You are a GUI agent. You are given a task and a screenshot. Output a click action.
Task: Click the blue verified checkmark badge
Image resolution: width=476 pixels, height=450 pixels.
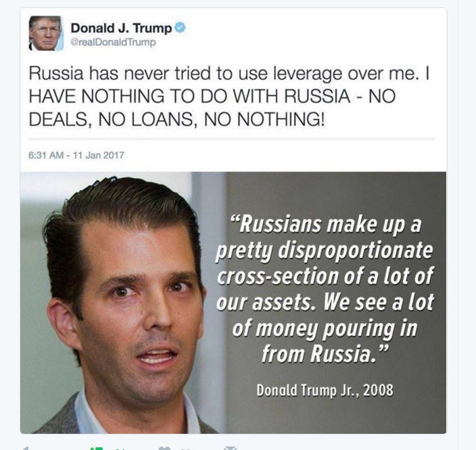pos(180,28)
